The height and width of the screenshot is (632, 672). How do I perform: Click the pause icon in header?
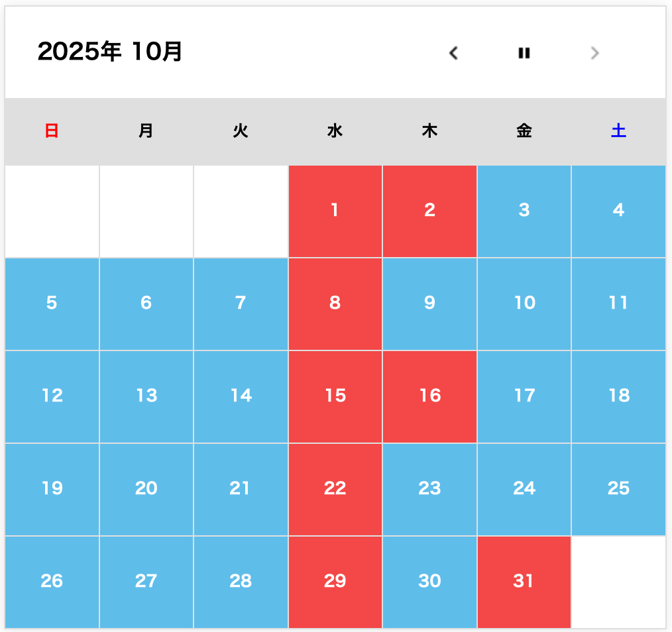pyautogui.click(x=524, y=53)
